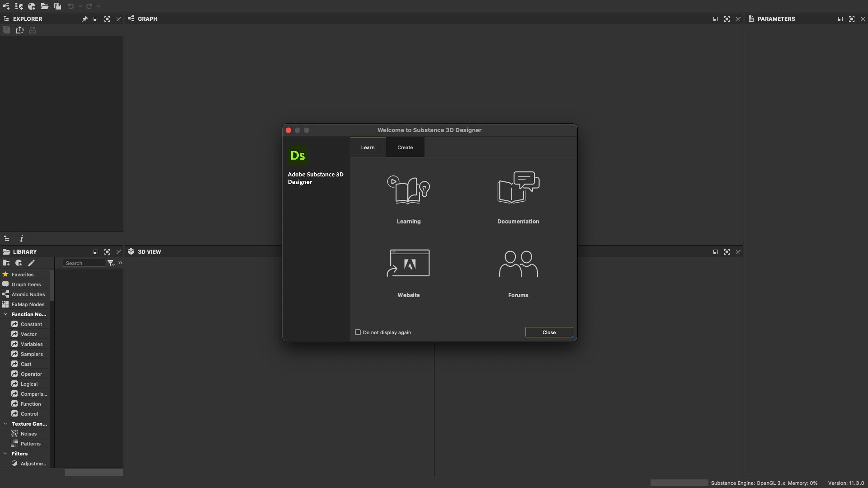868x488 pixels.
Task: Open a file using the folder icon
Action: (x=45, y=6)
